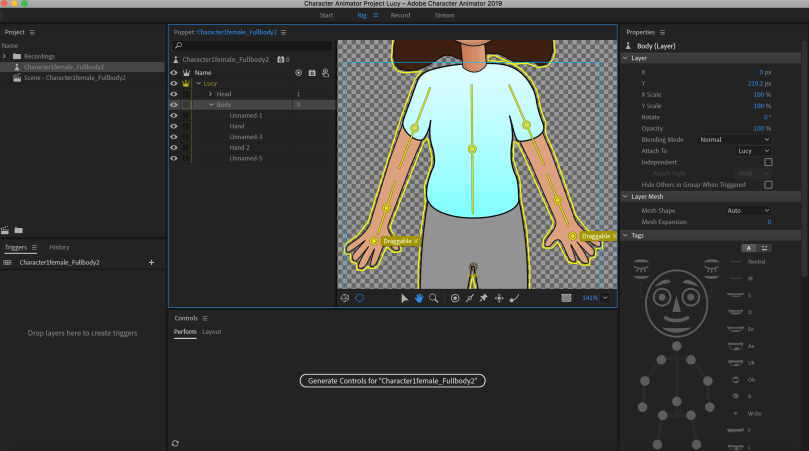Select the Hand pan tool
The image size is (809, 451).
pyautogui.click(x=419, y=298)
